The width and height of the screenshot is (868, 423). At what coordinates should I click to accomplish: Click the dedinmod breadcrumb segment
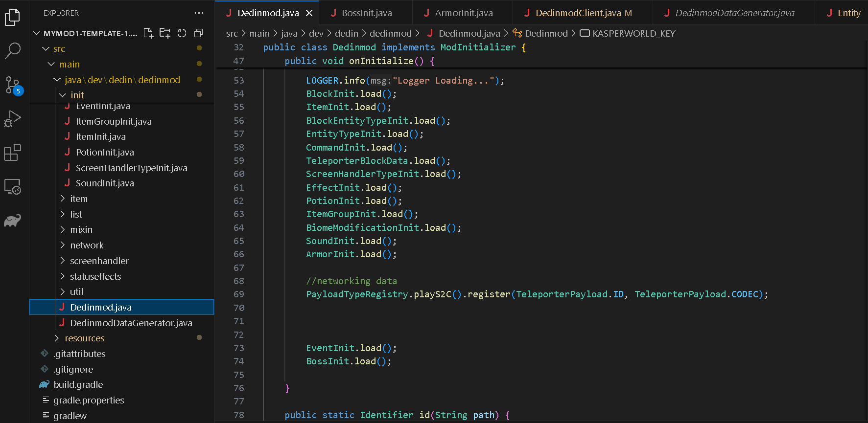390,33
